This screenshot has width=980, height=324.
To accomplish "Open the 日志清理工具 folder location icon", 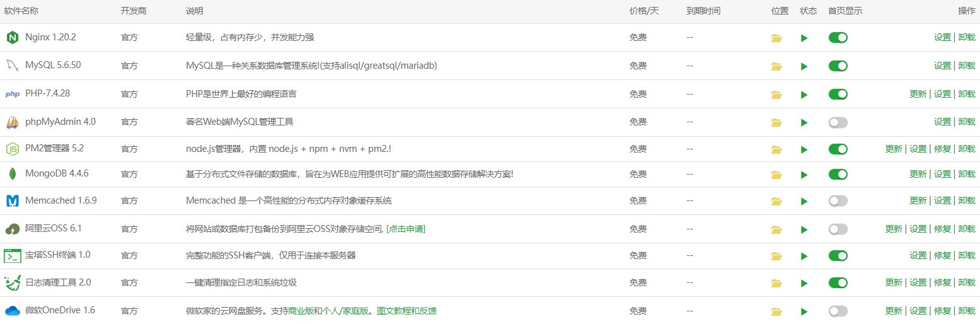I will pyautogui.click(x=776, y=283).
